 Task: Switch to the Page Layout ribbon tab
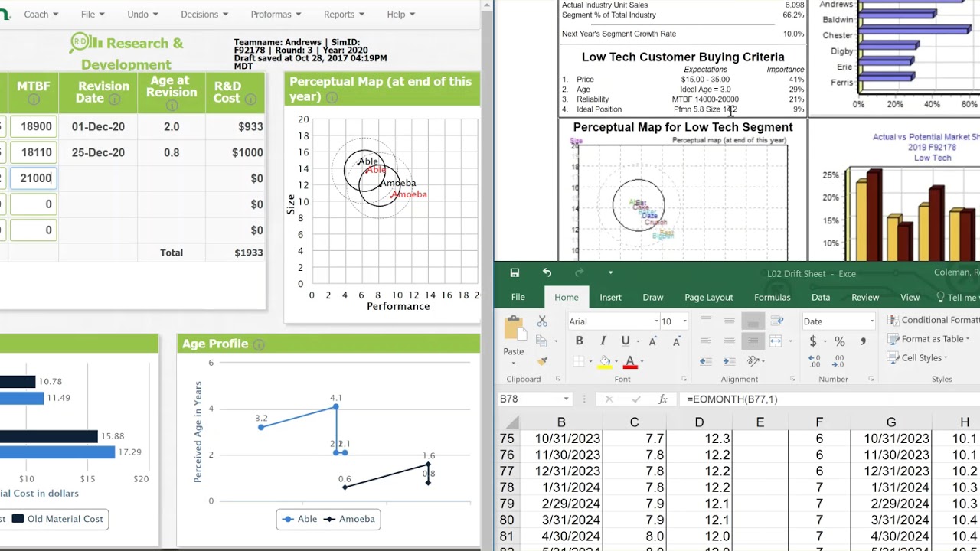point(708,297)
